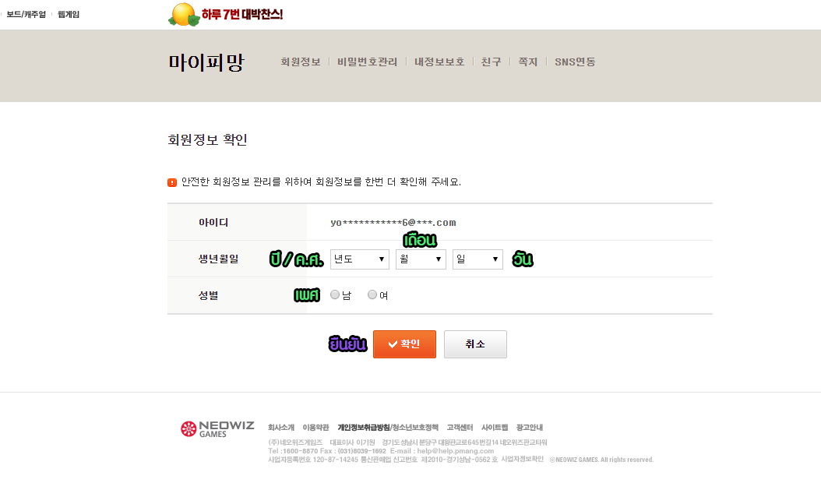Open the 월 (month) dropdown

click(421, 259)
